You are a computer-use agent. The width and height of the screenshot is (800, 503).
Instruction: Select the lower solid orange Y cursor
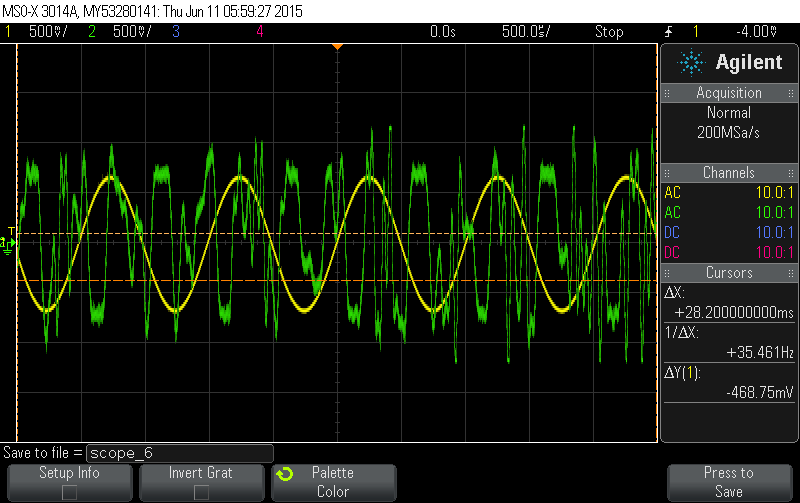[337, 281]
